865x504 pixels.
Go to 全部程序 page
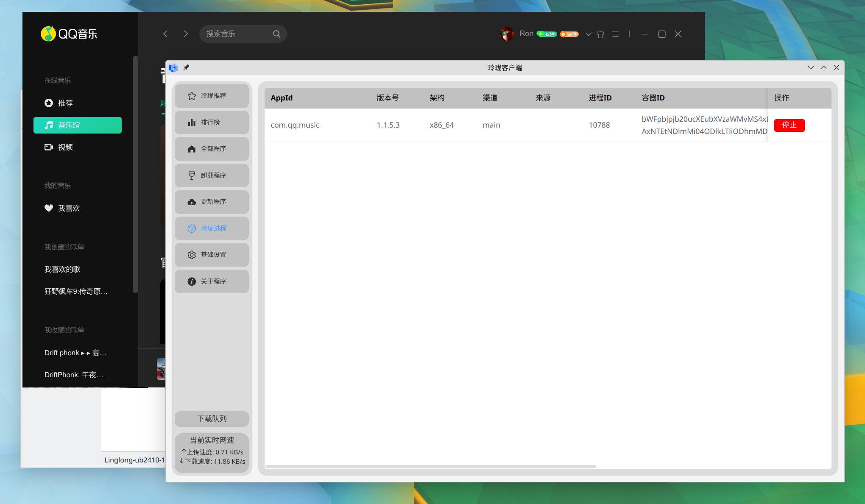point(212,149)
